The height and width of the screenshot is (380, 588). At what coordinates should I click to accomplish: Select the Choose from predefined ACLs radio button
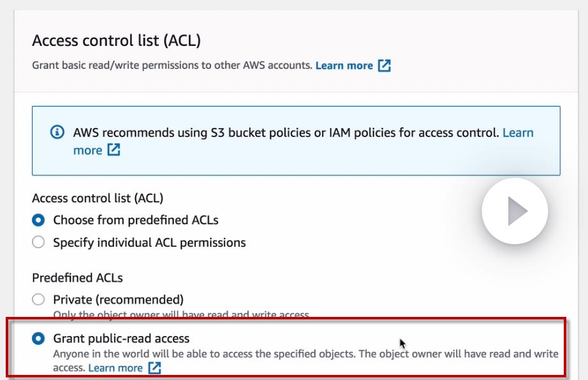point(38,221)
